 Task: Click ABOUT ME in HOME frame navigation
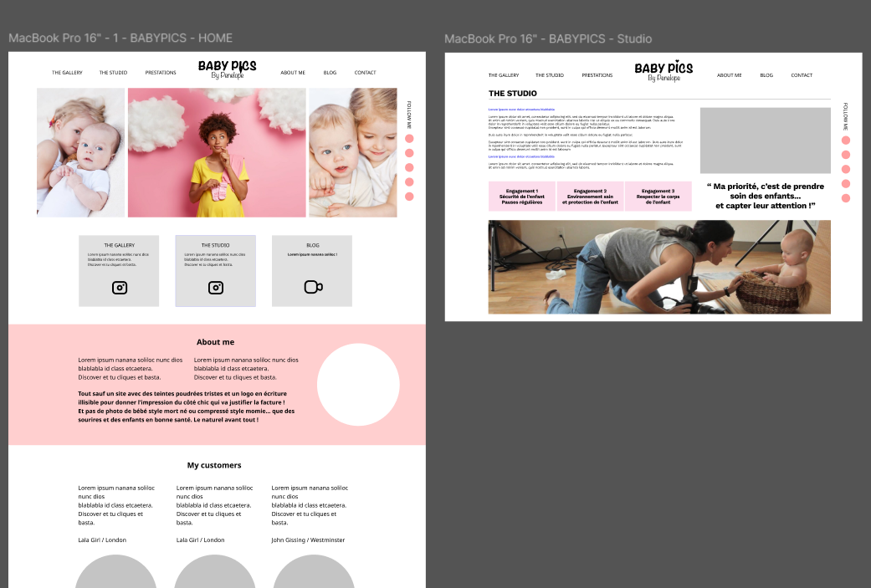(x=293, y=73)
